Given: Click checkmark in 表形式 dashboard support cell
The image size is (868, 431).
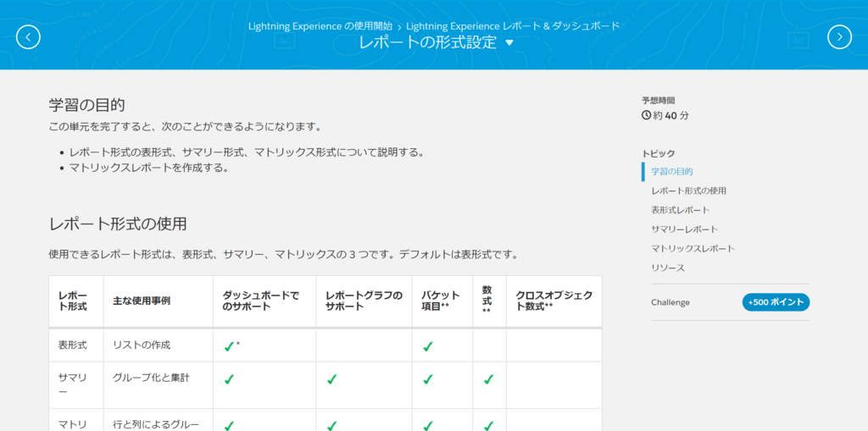Looking at the screenshot, I should pos(229,346).
